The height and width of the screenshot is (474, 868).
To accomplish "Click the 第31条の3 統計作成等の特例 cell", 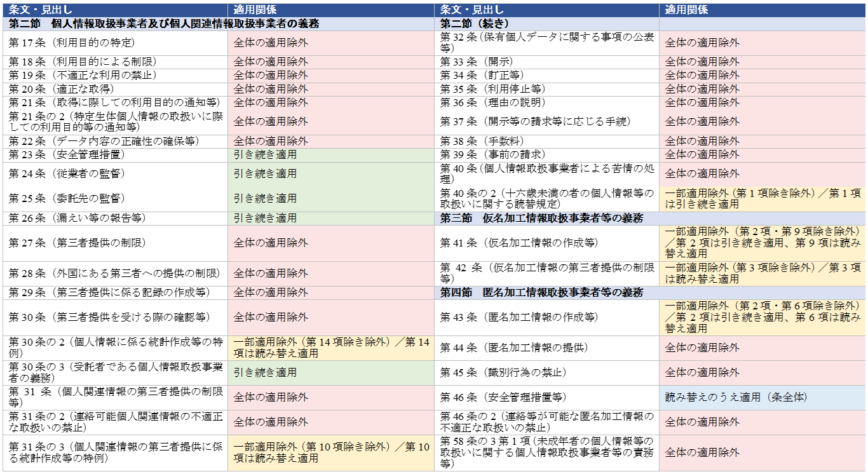I will tap(116, 453).
